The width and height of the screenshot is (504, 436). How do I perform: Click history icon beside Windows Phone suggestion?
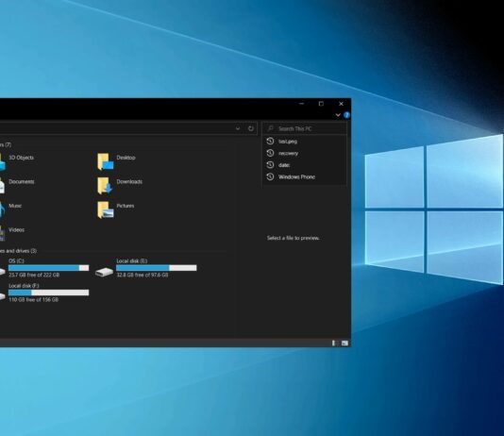click(270, 176)
